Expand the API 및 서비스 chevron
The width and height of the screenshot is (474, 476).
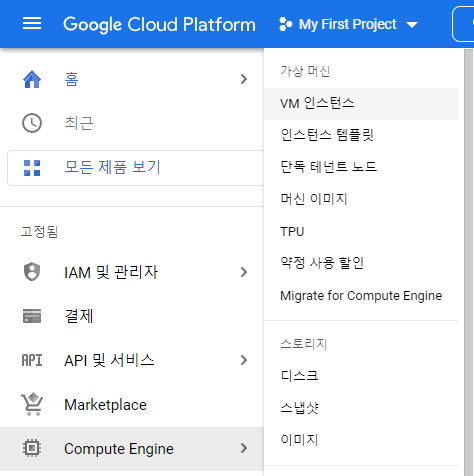click(x=244, y=360)
